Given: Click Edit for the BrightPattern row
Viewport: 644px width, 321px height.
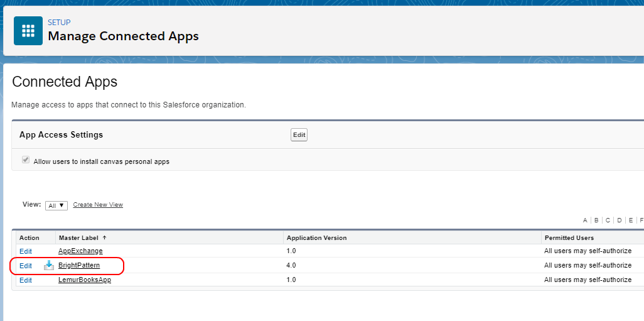Looking at the screenshot, I should coord(26,266).
